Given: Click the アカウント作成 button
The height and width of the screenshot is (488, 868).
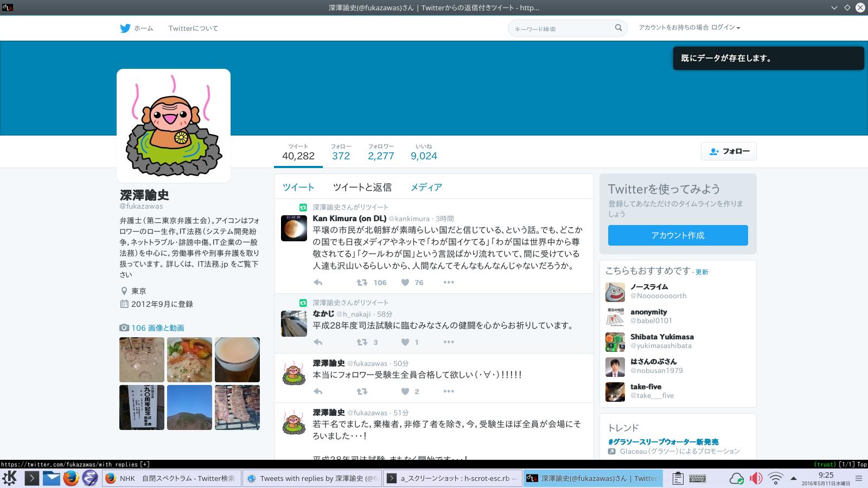Looking at the screenshot, I should (678, 235).
